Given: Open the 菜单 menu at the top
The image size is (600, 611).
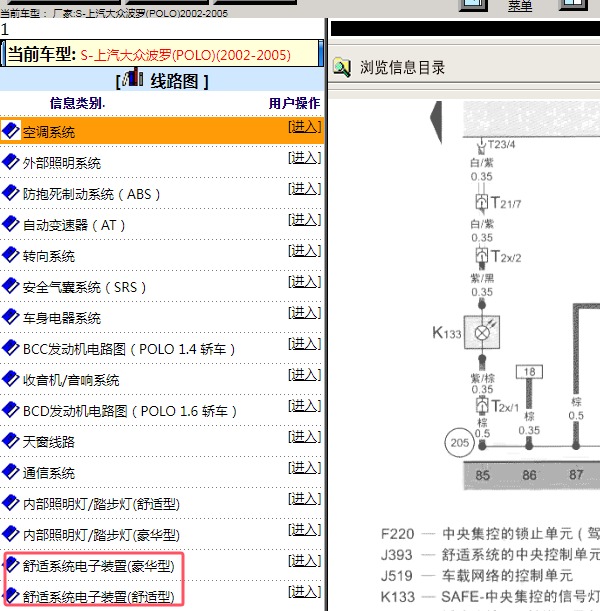Looking at the screenshot, I should [520, 5].
